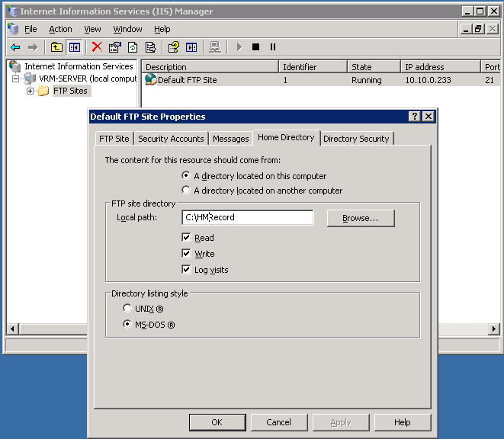The width and height of the screenshot is (504, 439).
Task: Open the File menu
Action: pyautogui.click(x=30, y=29)
